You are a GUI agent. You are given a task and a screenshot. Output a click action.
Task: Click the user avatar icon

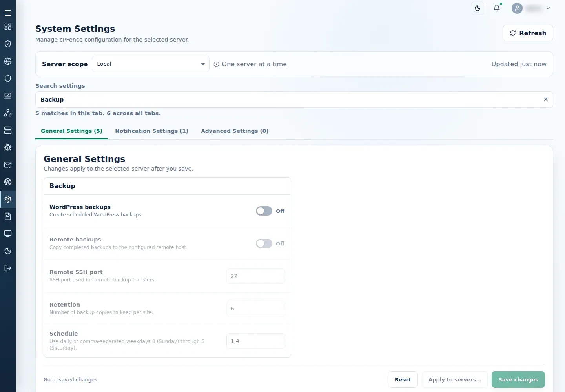click(517, 8)
